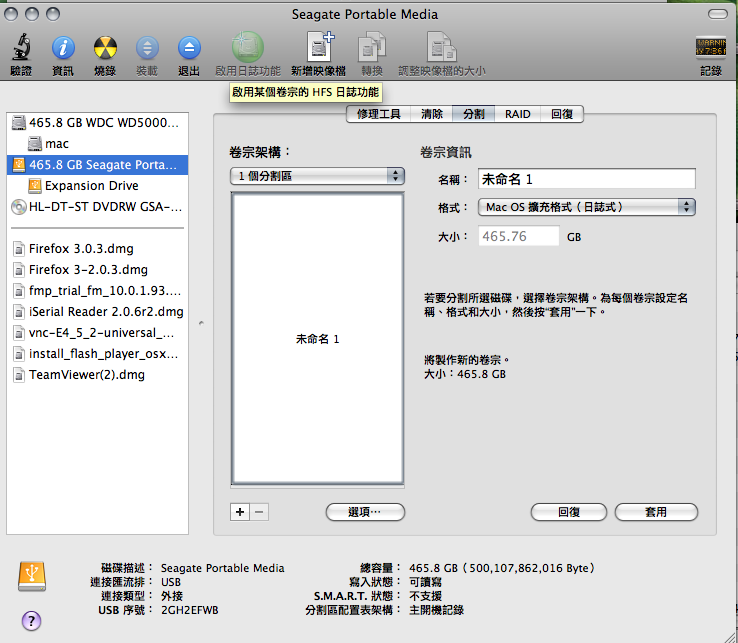738x643 pixels.
Task: Select Firefox 3-2.0.3.dmg in the sidebar
Action: coord(97,270)
